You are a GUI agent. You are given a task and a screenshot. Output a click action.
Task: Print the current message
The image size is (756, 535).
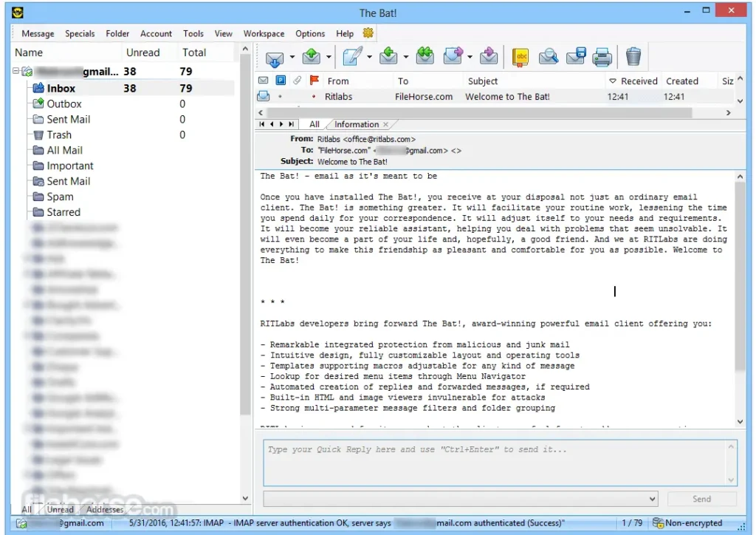click(x=600, y=57)
